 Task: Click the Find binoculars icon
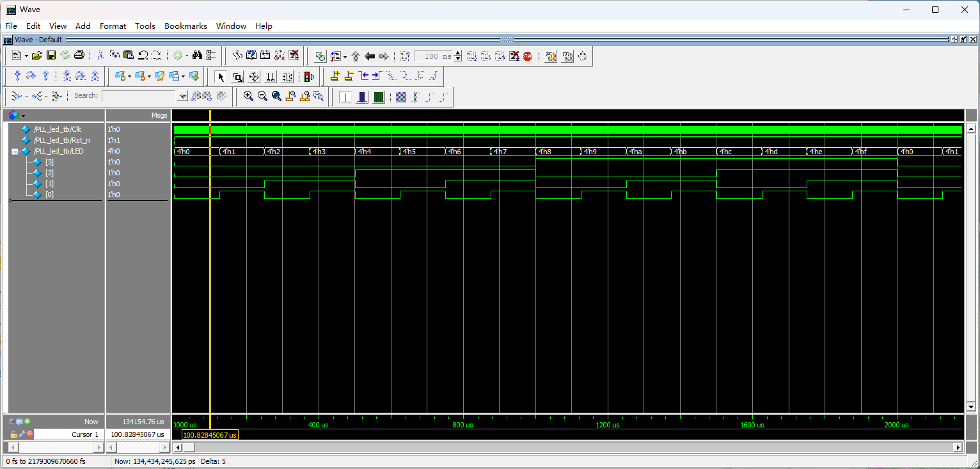[197, 56]
